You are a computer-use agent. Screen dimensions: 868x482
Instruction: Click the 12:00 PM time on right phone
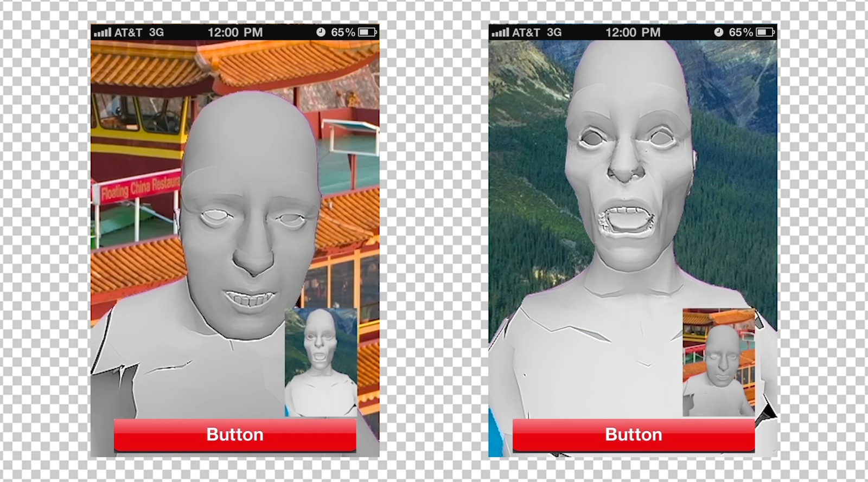pyautogui.click(x=633, y=33)
